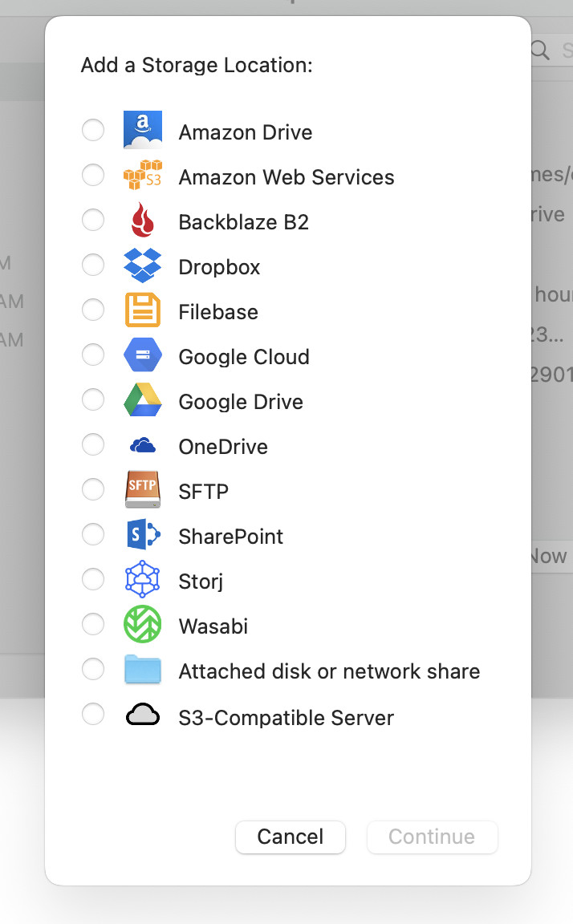
Task: Click the "Dropbox" label text
Action: [219, 268]
